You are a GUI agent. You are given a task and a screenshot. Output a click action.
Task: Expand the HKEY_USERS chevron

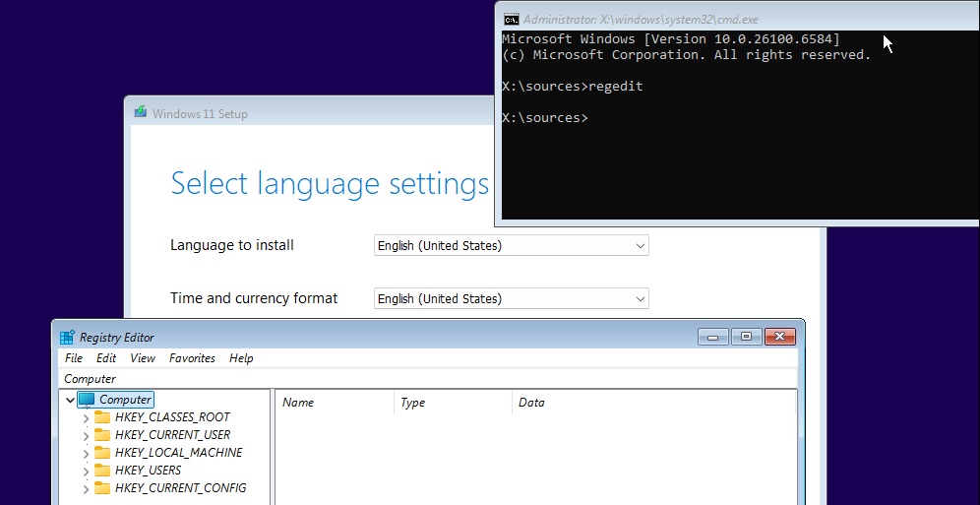(x=87, y=471)
